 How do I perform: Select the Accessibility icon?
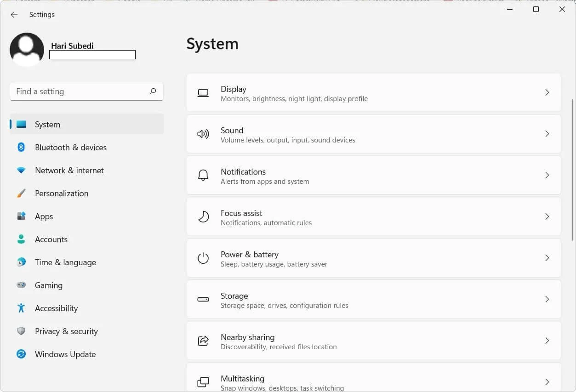point(21,308)
